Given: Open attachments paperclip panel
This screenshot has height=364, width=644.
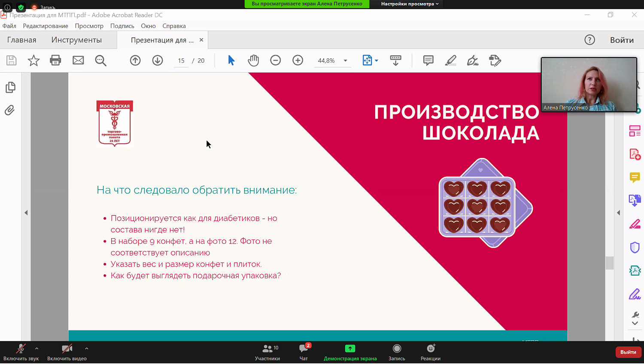Looking at the screenshot, I should pyautogui.click(x=9, y=110).
